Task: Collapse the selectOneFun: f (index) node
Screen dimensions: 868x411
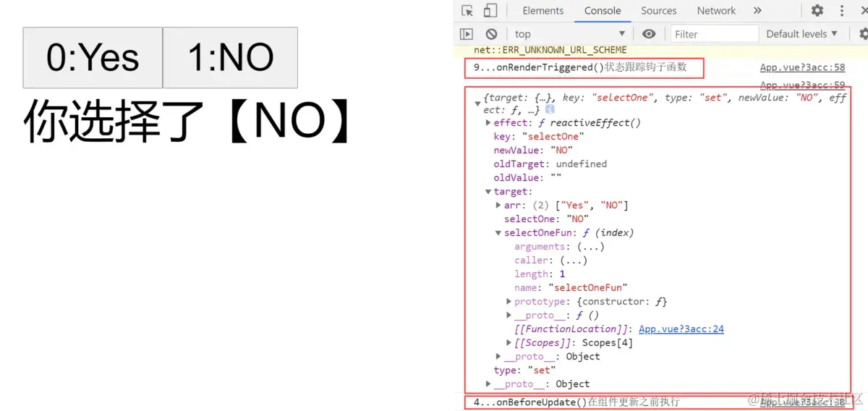Action: tap(498, 233)
